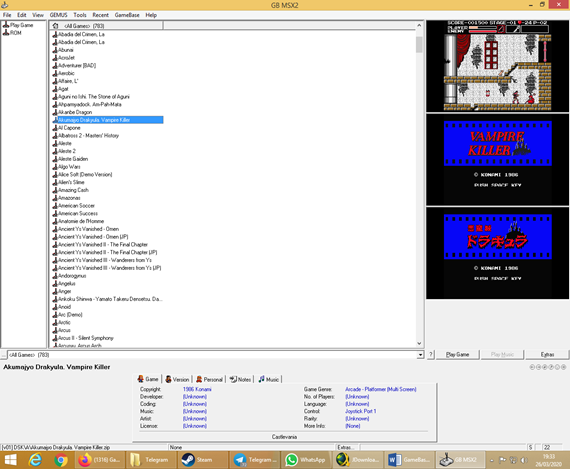The height and width of the screenshot is (469, 570).
Task: Switch to the Music tab
Action: coord(269,379)
